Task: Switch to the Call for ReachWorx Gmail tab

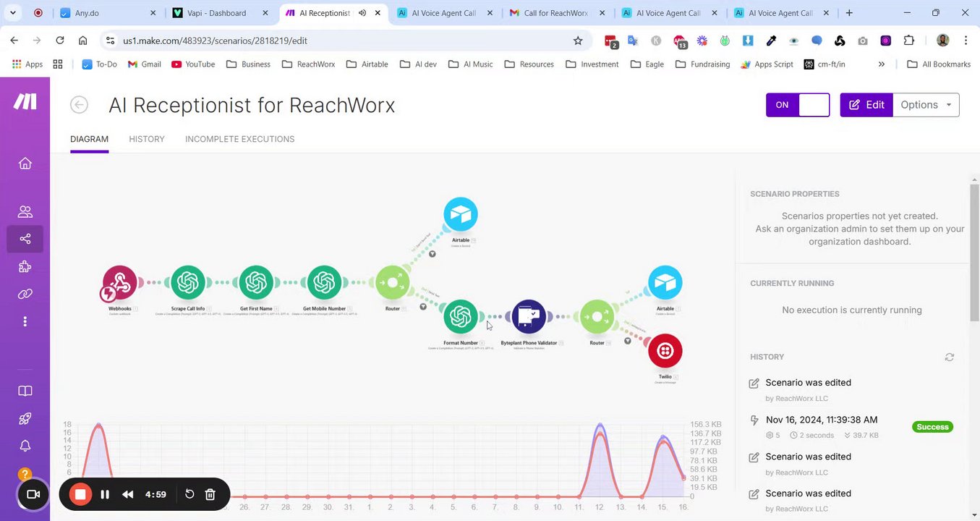Action: pos(556,13)
